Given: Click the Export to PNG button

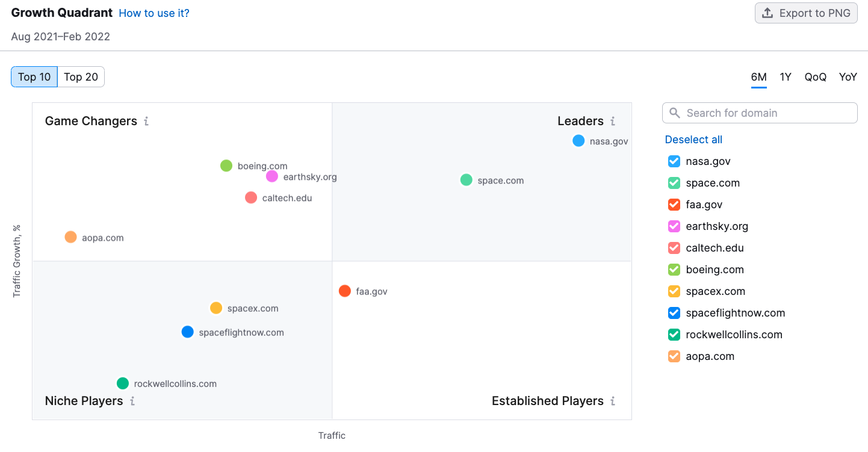Looking at the screenshot, I should [x=806, y=13].
